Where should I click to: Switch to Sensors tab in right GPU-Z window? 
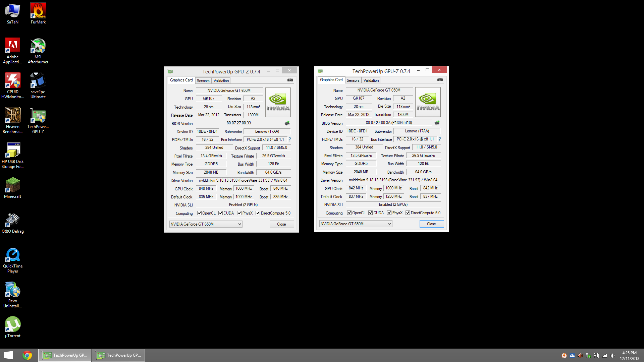353,80
